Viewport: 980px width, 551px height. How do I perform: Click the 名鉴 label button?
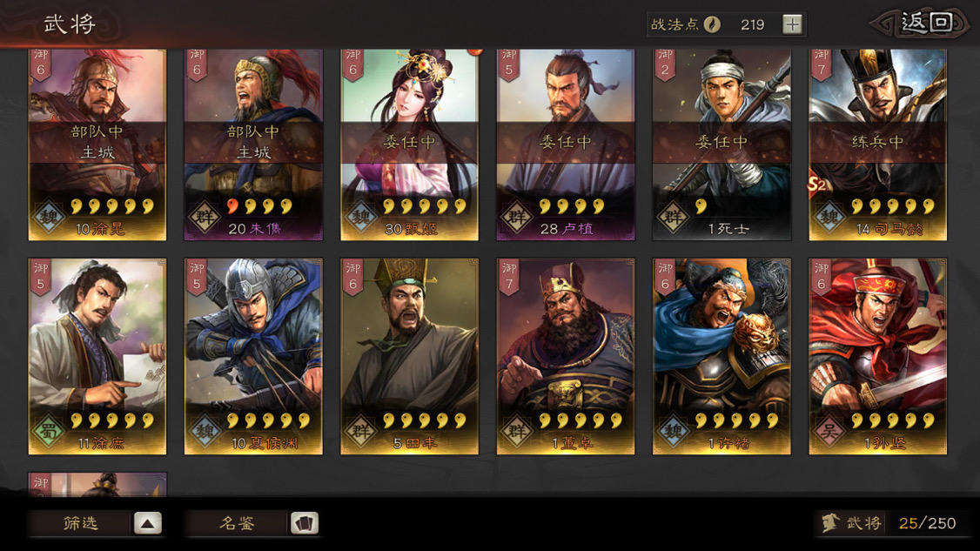click(x=238, y=523)
